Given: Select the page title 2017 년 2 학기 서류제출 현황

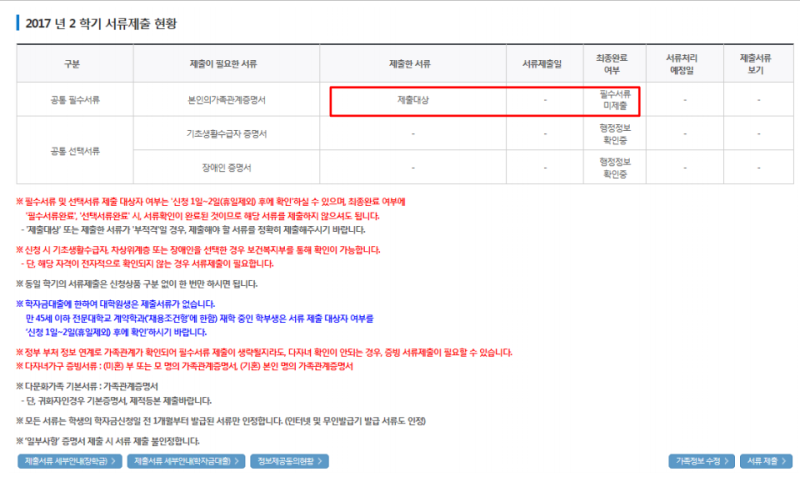Looking at the screenshot, I should [x=101, y=23].
